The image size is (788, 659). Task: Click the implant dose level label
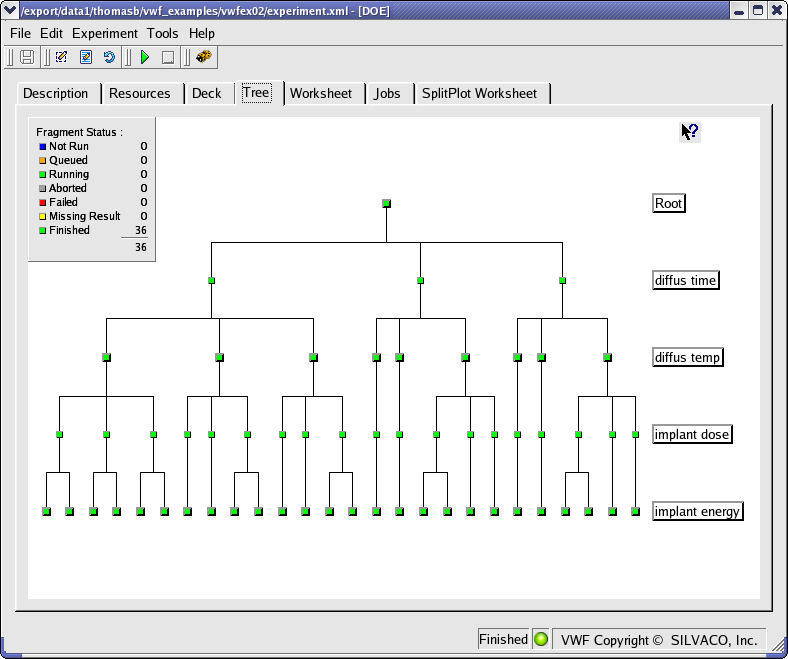pyautogui.click(x=693, y=434)
